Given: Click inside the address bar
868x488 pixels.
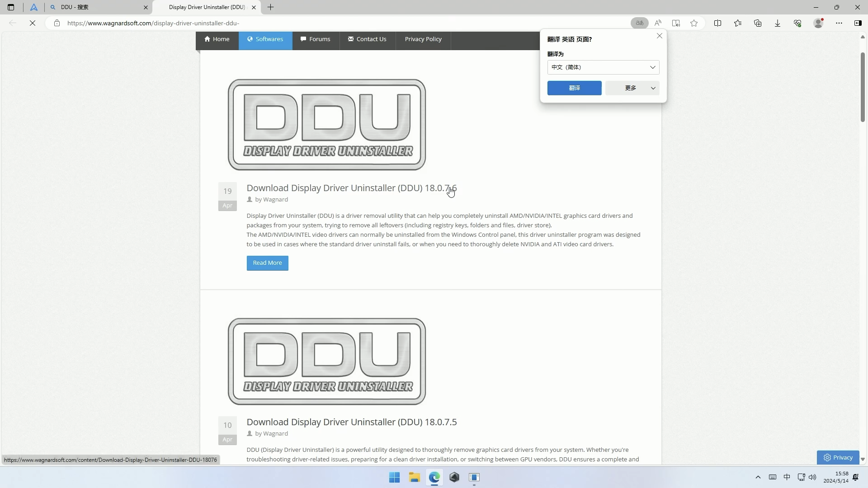Looking at the screenshot, I should coord(316,23).
